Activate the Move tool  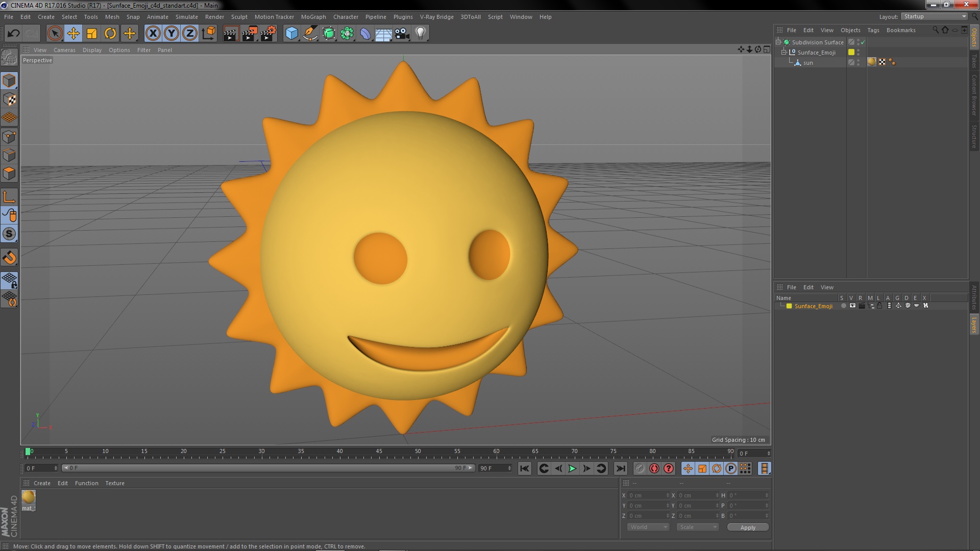[73, 34]
